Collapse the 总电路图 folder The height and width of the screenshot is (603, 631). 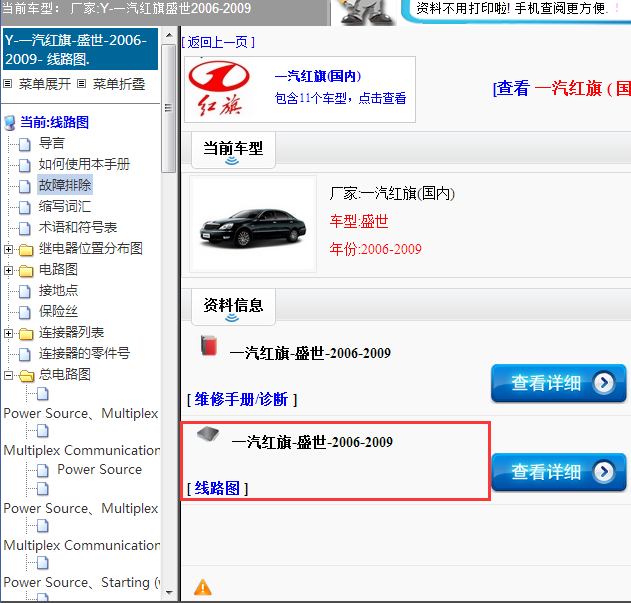pyautogui.click(x=8, y=376)
